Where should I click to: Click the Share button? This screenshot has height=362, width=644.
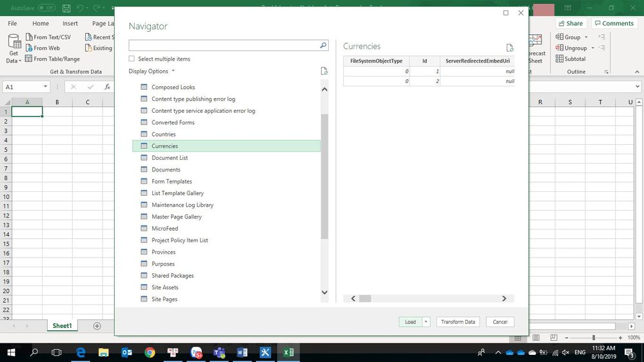(x=571, y=23)
